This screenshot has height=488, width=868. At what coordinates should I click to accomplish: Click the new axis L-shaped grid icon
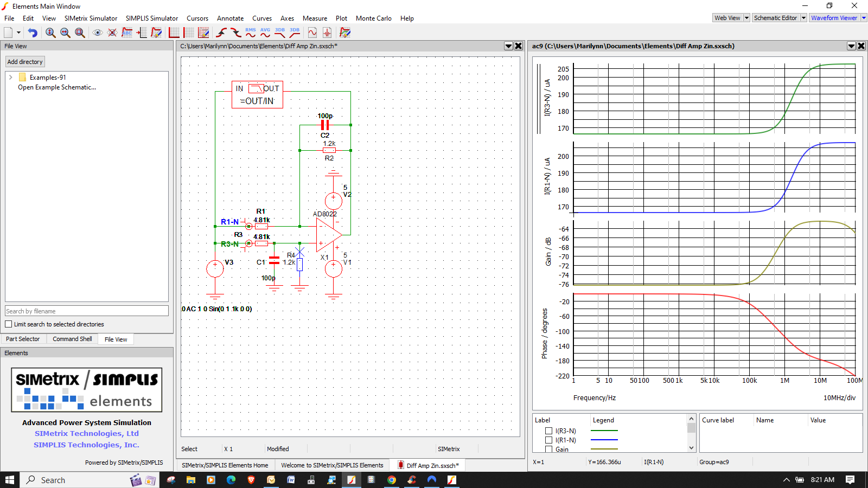point(174,33)
